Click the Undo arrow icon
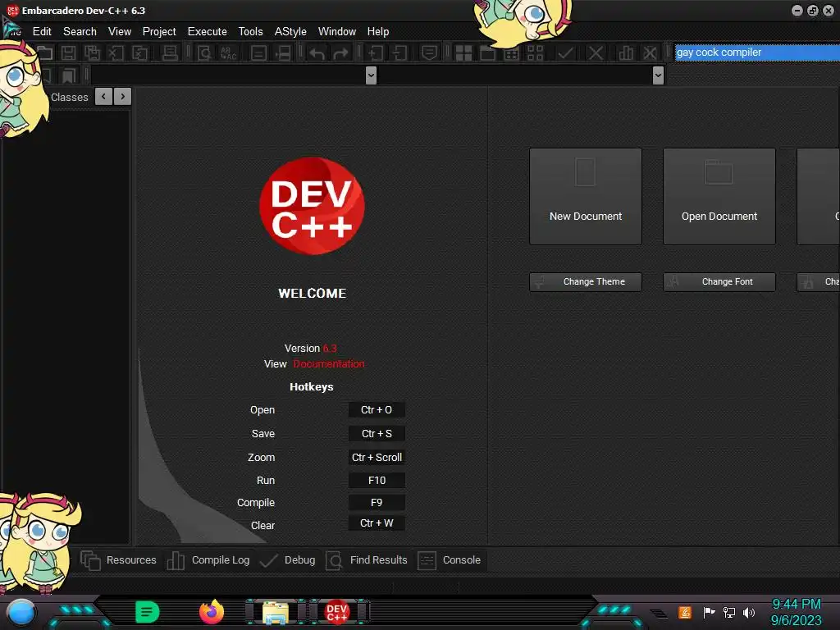 click(317, 52)
